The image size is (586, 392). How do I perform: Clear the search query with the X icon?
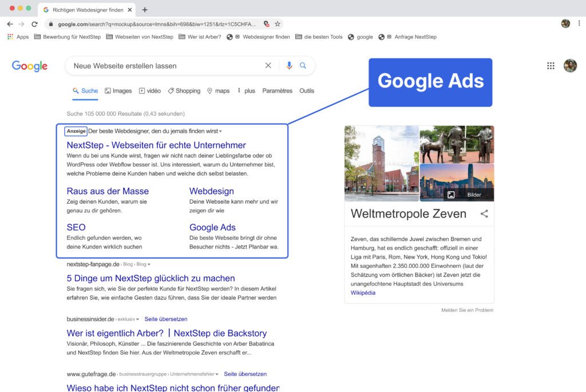268,66
